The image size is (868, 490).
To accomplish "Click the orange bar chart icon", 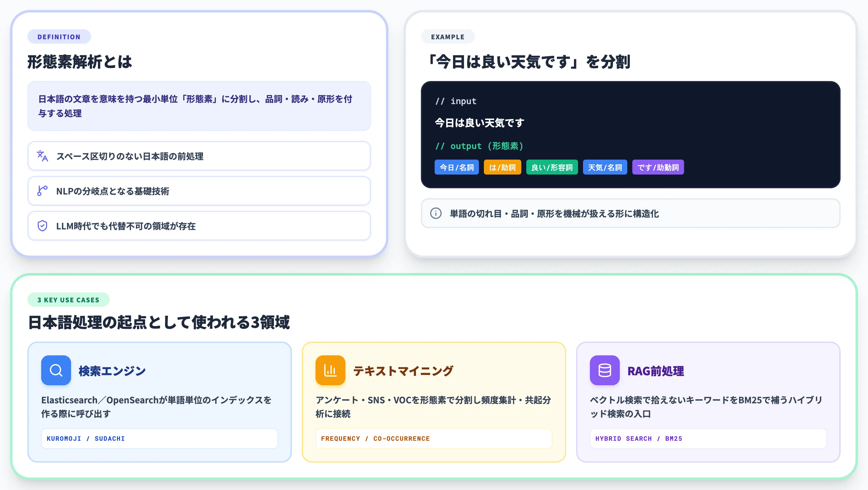I will [x=330, y=370].
